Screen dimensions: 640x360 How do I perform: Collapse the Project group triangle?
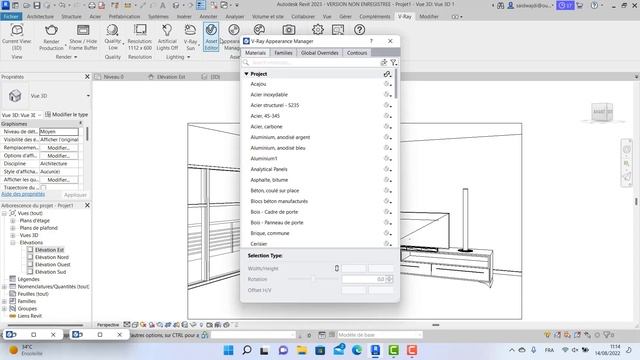click(x=247, y=74)
